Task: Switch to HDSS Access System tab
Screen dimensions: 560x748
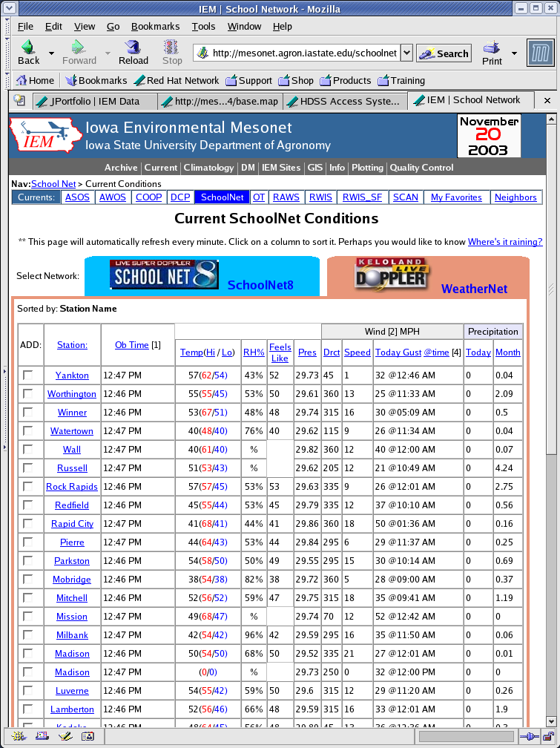Action: coord(345,101)
